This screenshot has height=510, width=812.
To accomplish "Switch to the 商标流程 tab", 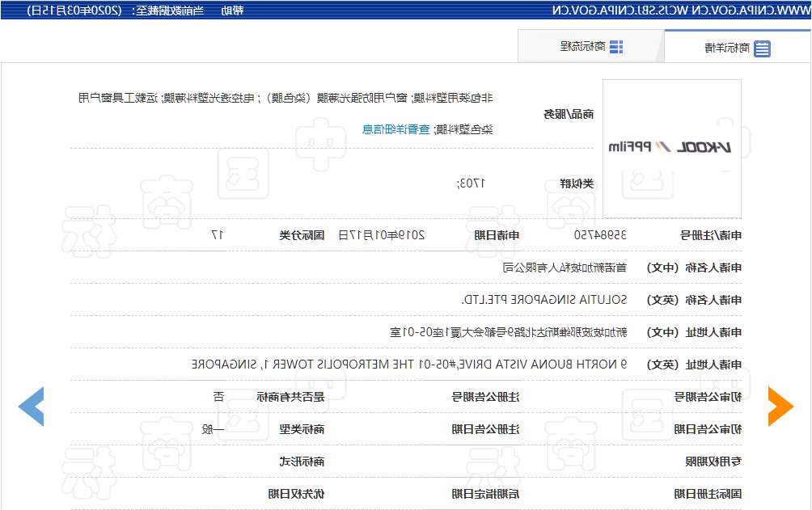I will coord(591,47).
